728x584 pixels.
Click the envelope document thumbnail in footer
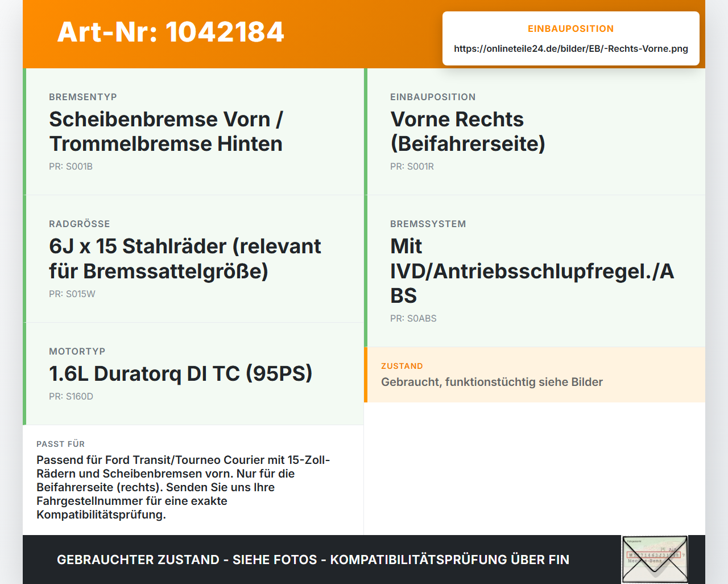(655, 560)
